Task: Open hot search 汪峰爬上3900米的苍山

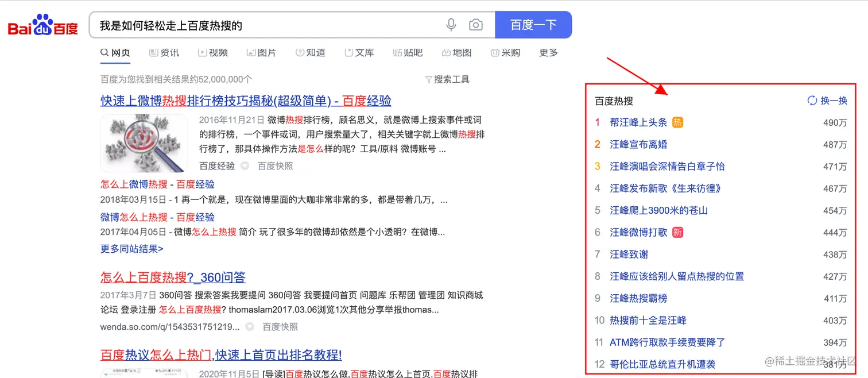Action: [658, 210]
